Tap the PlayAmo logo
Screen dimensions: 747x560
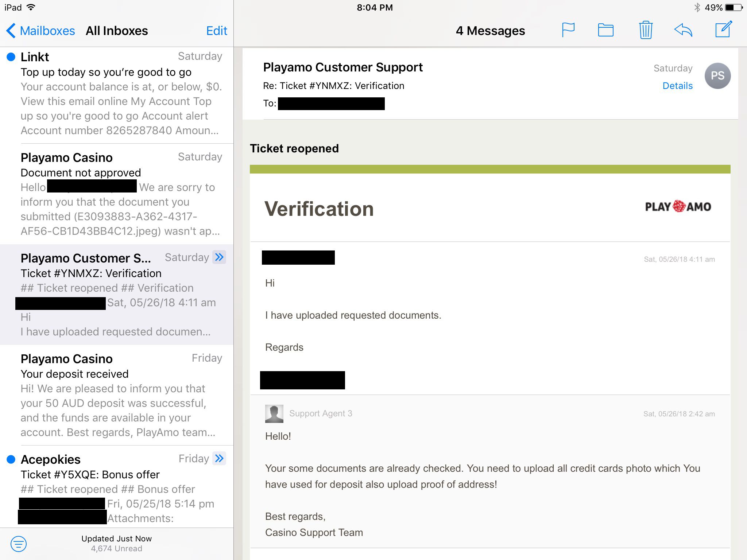click(678, 207)
